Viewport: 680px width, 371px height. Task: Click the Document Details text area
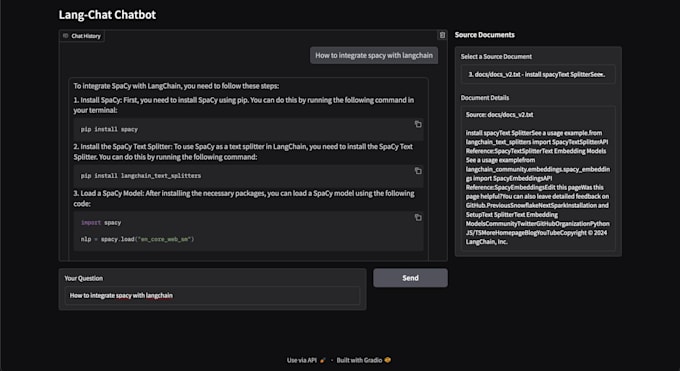(538, 178)
